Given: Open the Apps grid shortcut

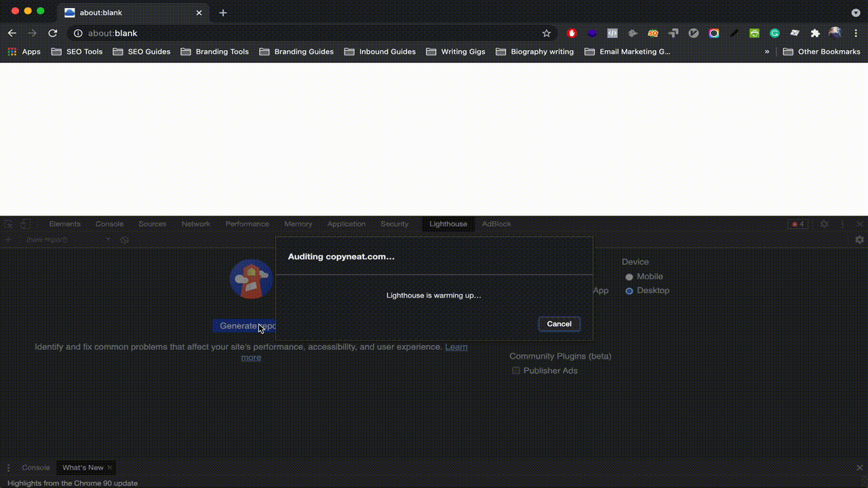Looking at the screenshot, I should pyautogui.click(x=24, y=52).
